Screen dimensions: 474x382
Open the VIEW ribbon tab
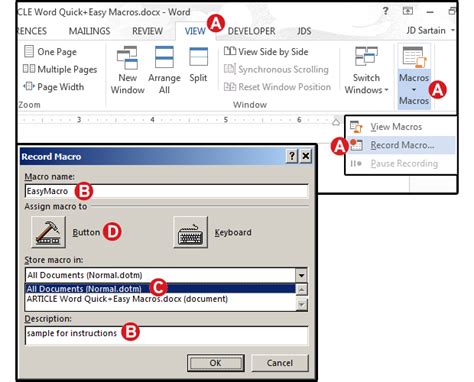pyautogui.click(x=195, y=31)
